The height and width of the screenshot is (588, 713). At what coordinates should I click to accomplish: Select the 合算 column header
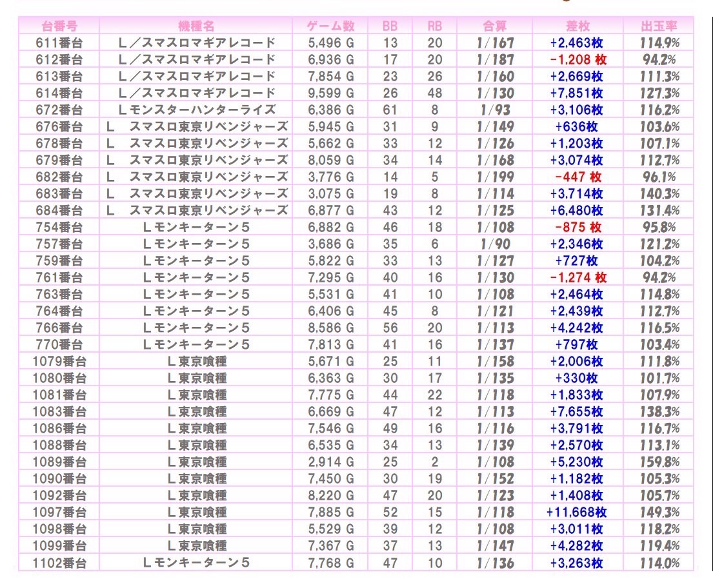point(495,26)
